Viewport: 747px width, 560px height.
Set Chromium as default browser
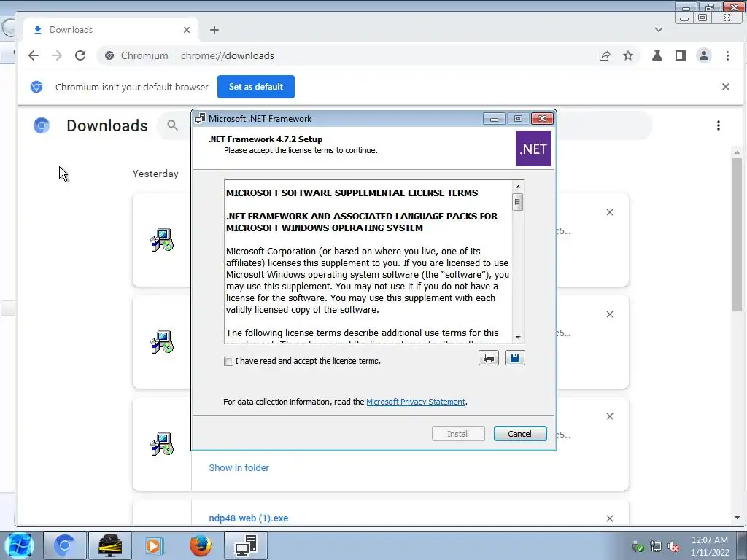[x=256, y=87]
